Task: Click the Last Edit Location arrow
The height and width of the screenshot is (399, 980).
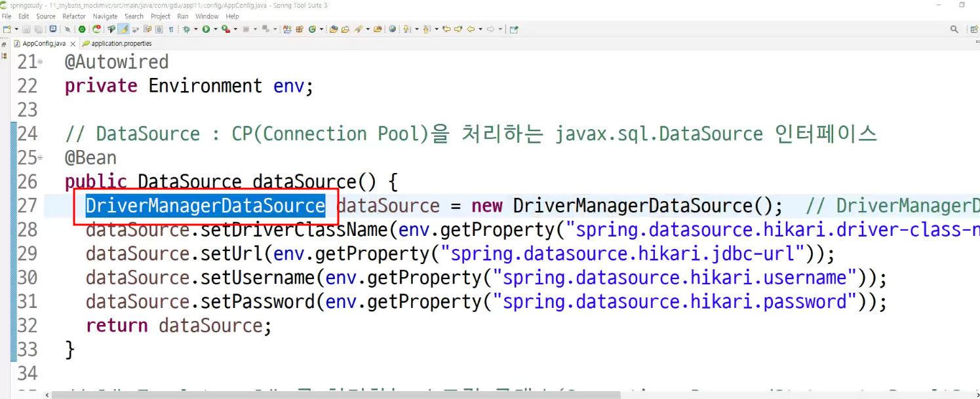Action: pos(447,29)
